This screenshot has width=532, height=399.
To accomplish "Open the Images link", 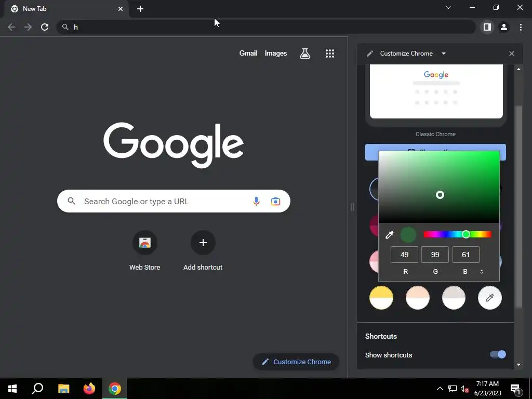I will click(x=275, y=54).
